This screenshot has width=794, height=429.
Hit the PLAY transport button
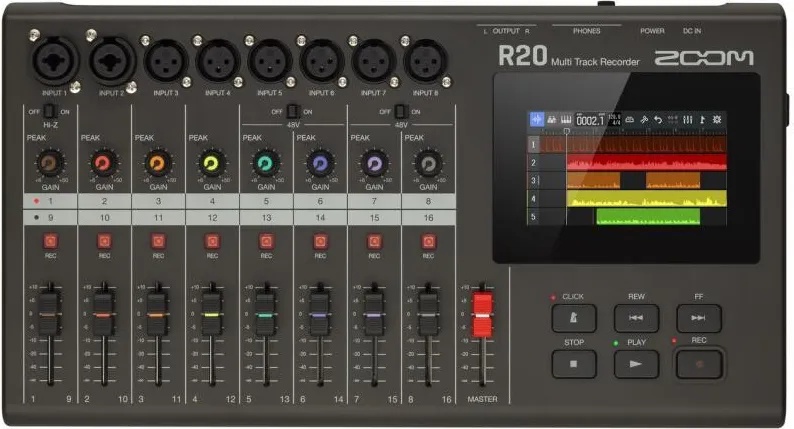coord(636,364)
